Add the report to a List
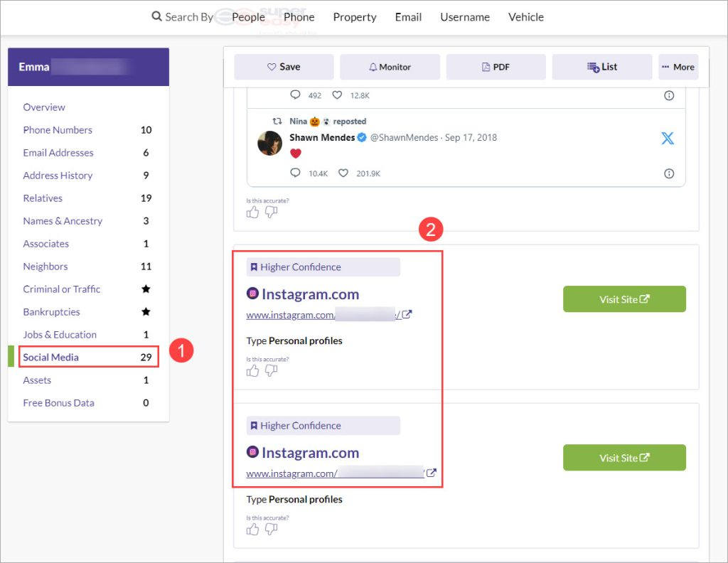Viewport: 728px width, 563px height. click(x=602, y=67)
